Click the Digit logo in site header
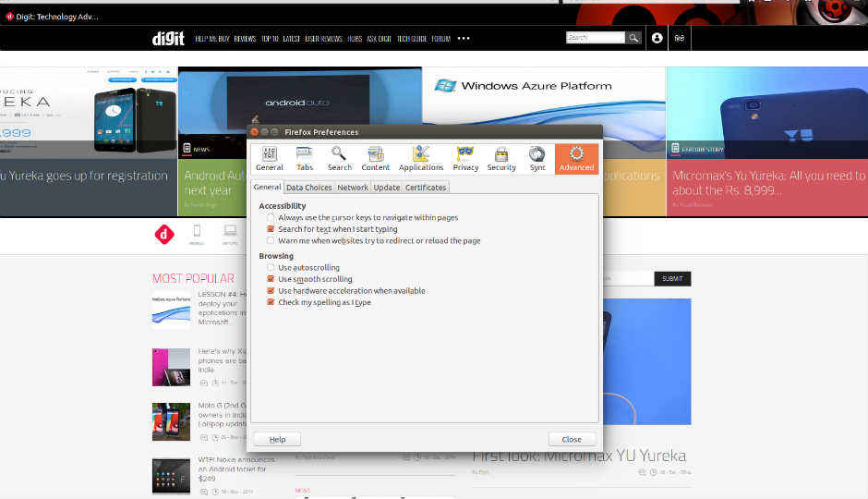 coord(168,38)
